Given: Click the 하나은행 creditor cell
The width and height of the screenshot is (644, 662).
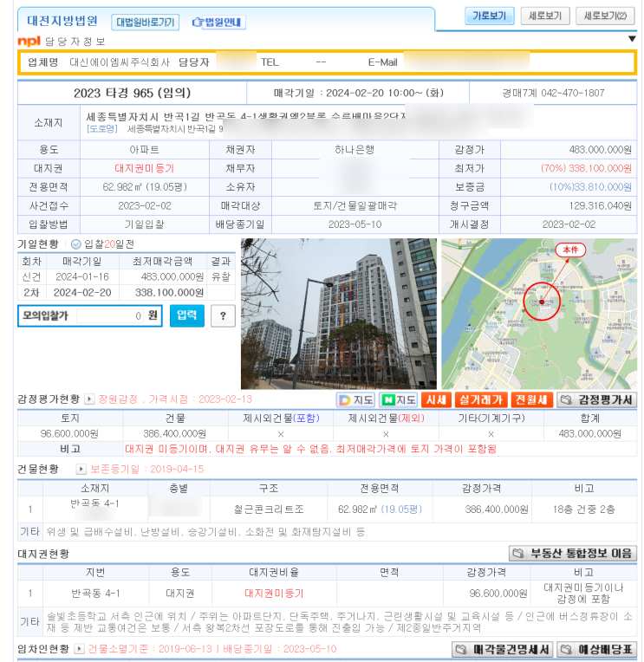Looking at the screenshot, I should point(355,150).
